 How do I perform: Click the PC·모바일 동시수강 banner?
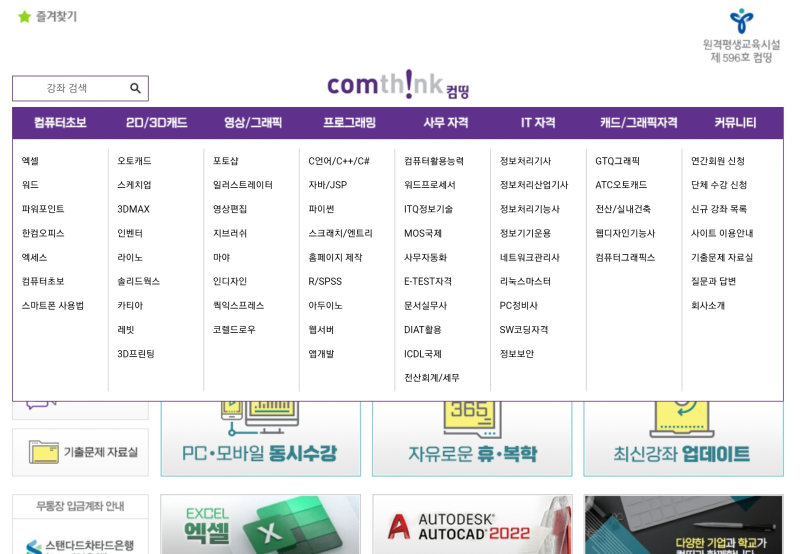pos(260,439)
